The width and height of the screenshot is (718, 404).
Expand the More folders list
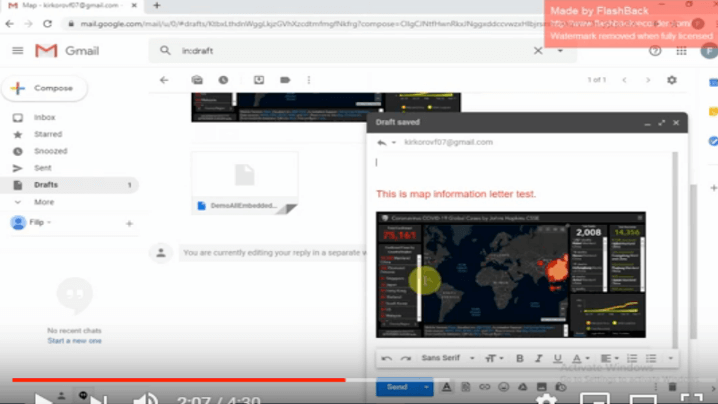coord(44,202)
